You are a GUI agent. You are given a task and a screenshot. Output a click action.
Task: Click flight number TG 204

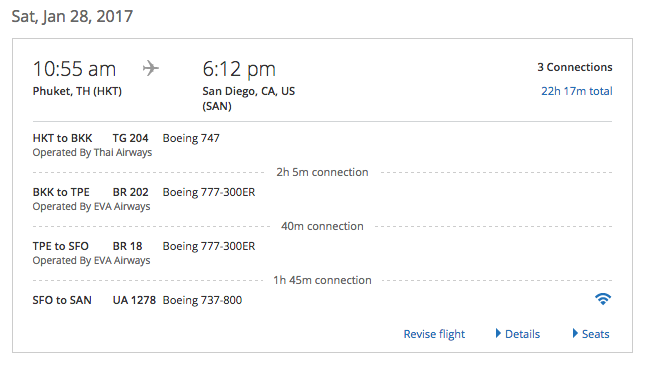(x=130, y=138)
